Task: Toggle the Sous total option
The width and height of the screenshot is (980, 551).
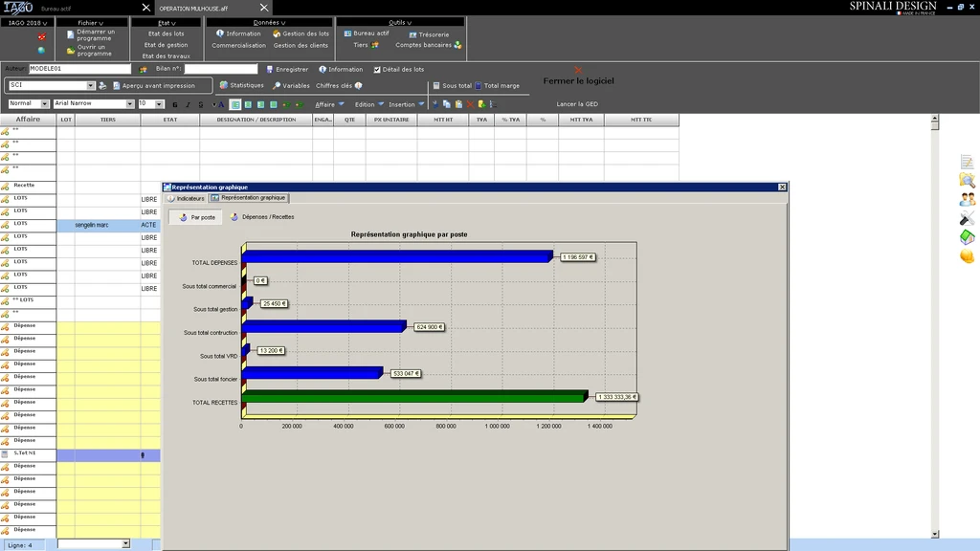Action: (436, 86)
